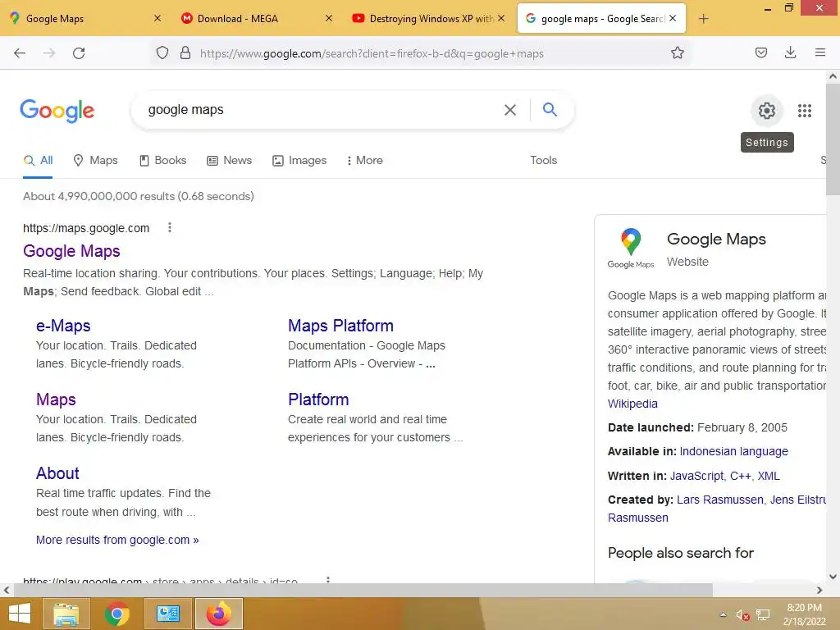Open the purple Maps sitelink
840x630 pixels.
point(56,399)
